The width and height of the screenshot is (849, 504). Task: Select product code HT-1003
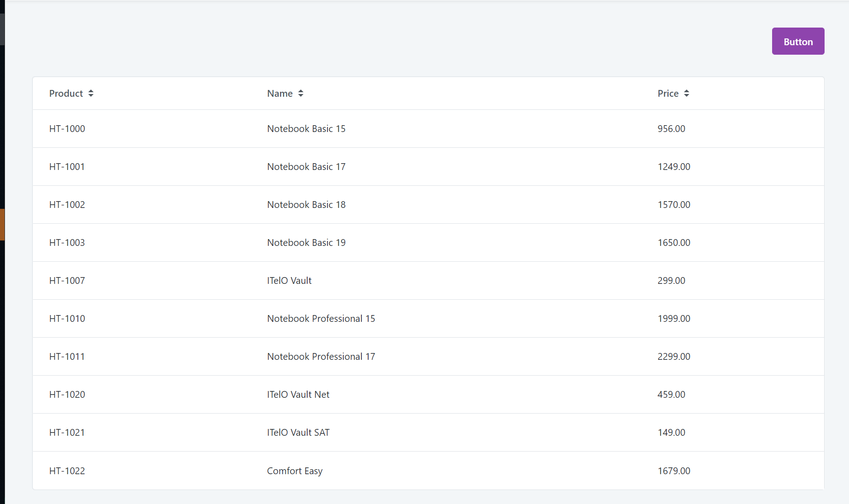67,242
